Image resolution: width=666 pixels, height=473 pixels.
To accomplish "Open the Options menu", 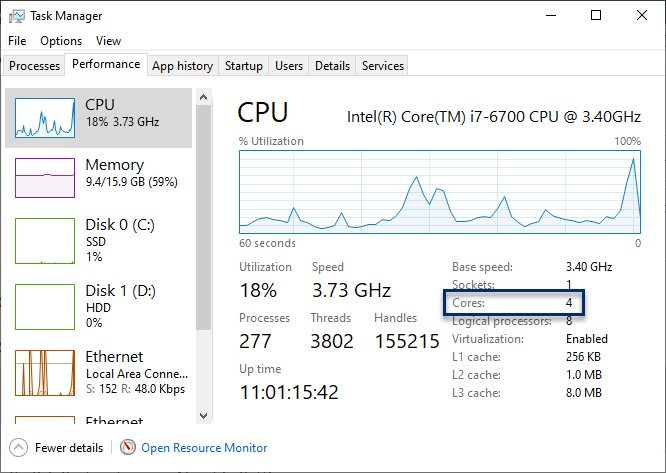I will pyautogui.click(x=61, y=41).
